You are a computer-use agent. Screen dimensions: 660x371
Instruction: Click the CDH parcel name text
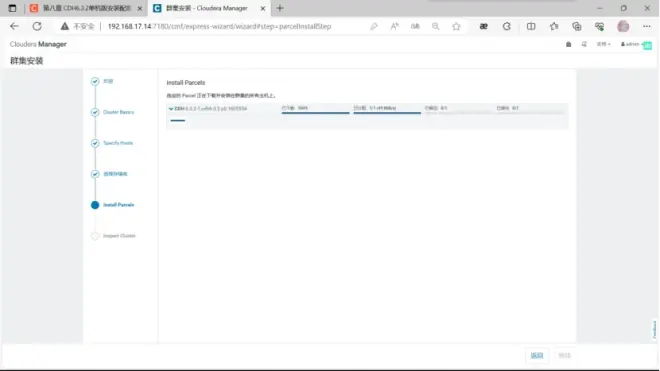pyautogui.click(x=211, y=109)
